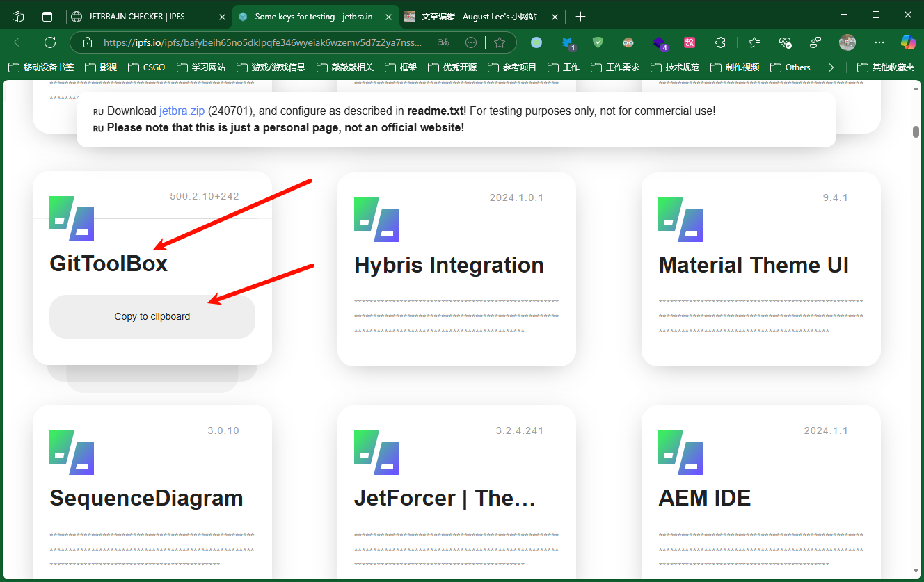Screen dimensions: 924x582
Task: Open the pink translator extension icon
Action: coord(690,42)
